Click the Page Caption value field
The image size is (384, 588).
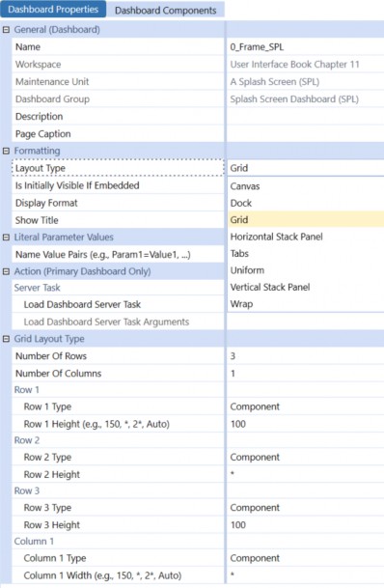pyautogui.click(x=305, y=134)
